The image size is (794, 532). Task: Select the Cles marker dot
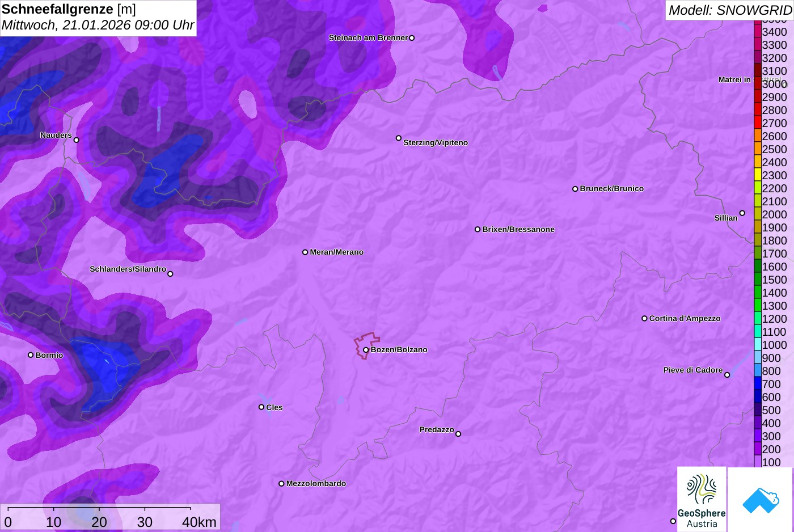[x=261, y=407]
